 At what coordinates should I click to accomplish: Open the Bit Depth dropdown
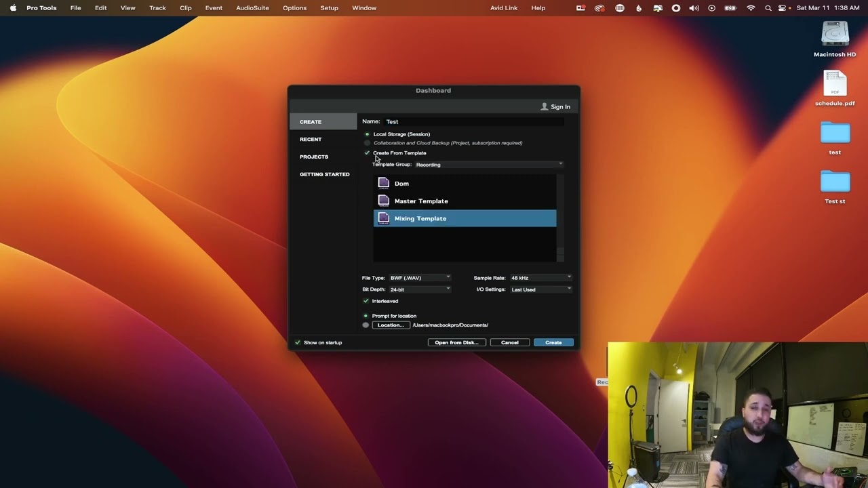point(420,289)
